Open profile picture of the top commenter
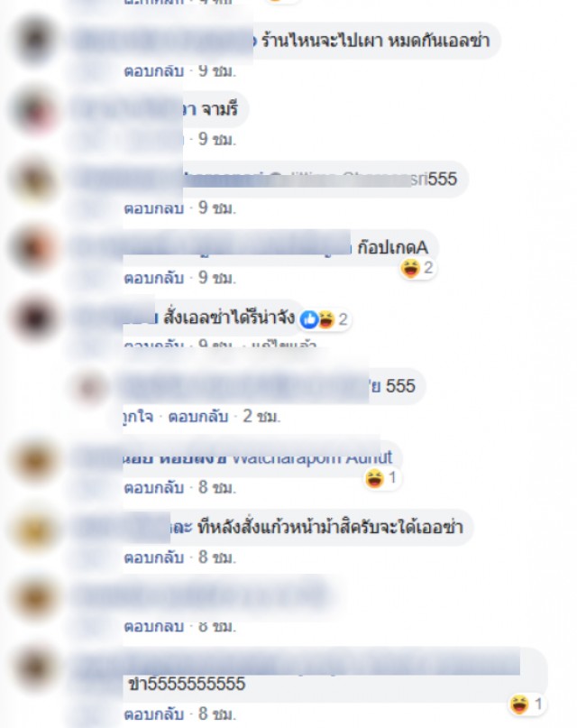577x728 pixels. click(34, 41)
